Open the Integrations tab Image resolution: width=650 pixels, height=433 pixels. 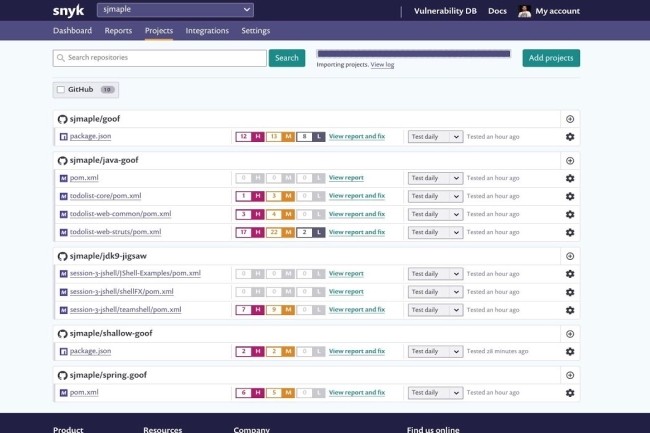point(207,31)
